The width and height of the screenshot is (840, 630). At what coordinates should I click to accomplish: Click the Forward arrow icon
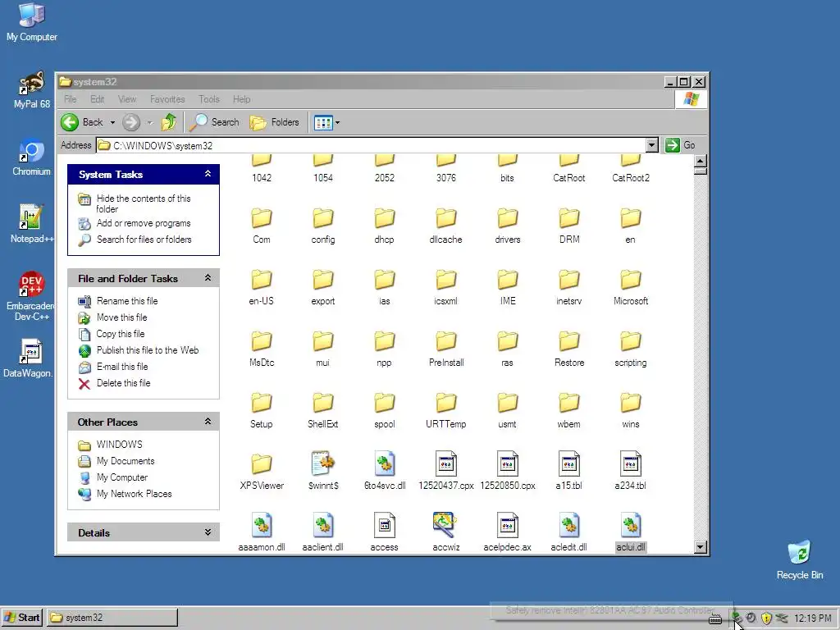[x=131, y=122]
